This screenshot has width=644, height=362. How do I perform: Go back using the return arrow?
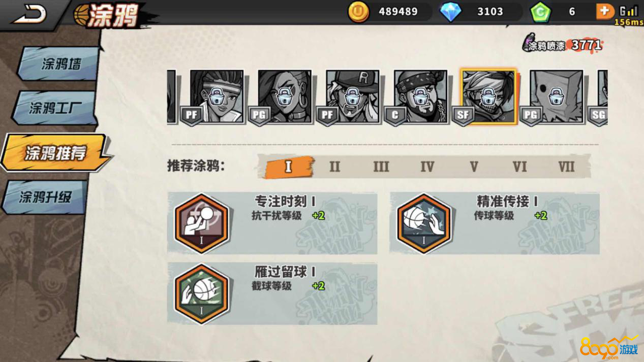[29, 14]
